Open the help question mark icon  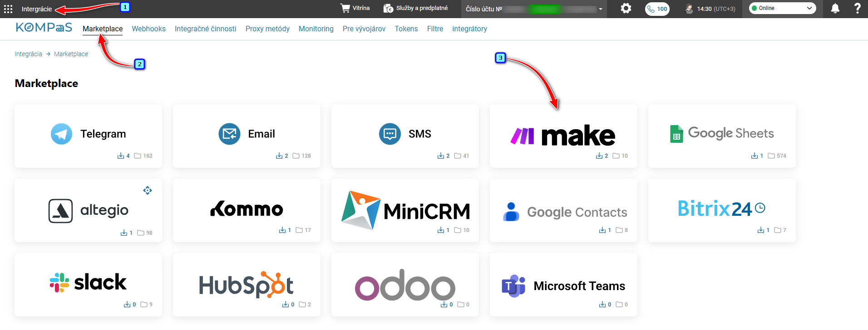point(858,8)
